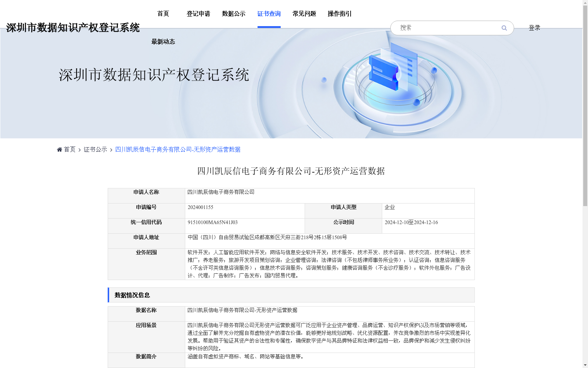Click the blue breadcrumb title 四川凯辰信电子商务有限公司-无形资产运营数据

pyautogui.click(x=178, y=149)
